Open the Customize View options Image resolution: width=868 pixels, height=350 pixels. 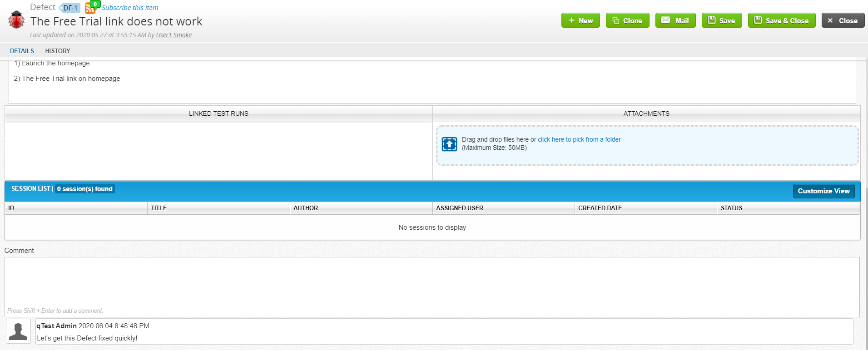coord(823,191)
